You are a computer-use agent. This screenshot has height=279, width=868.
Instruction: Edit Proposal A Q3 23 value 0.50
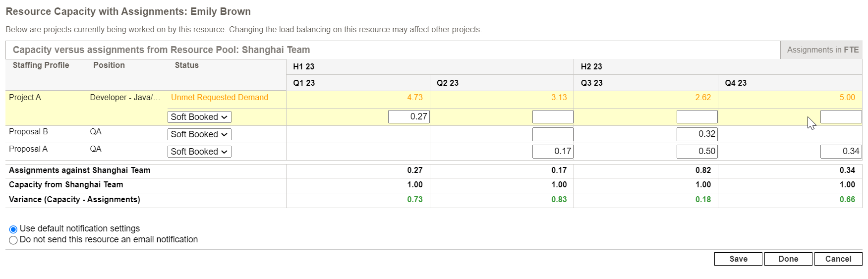point(696,151)
